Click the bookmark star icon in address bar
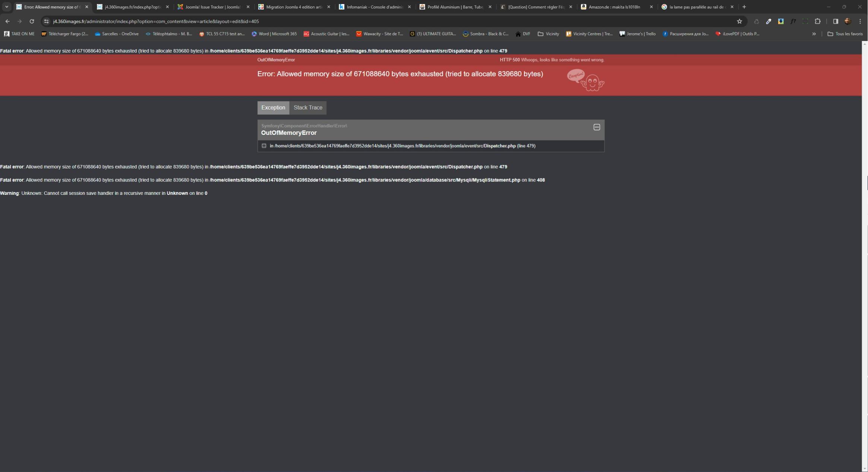Image resolution: width=868 pixels, height=472 pixels. click(x=739, y=22)
